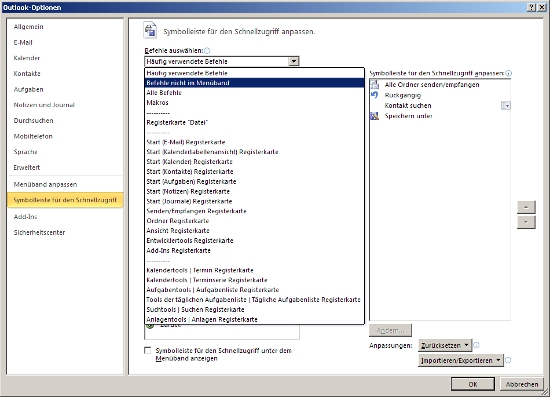Choose Registerkarte "Datei" option
The image size is (550, 397).
[254, 122]
